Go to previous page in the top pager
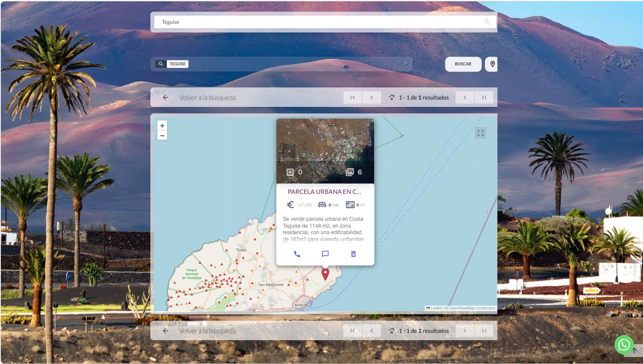Screen dimensions: 643x364 click(x=372, y=97)
